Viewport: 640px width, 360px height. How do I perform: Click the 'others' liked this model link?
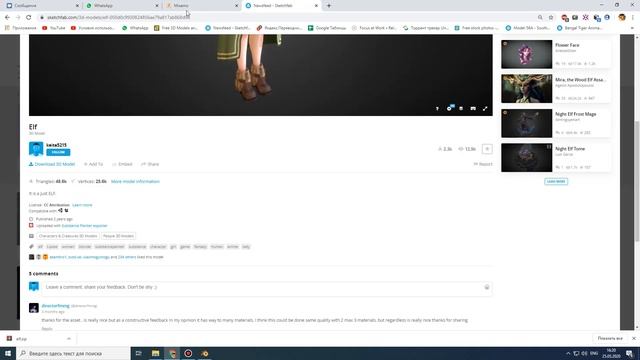point(127,257)
